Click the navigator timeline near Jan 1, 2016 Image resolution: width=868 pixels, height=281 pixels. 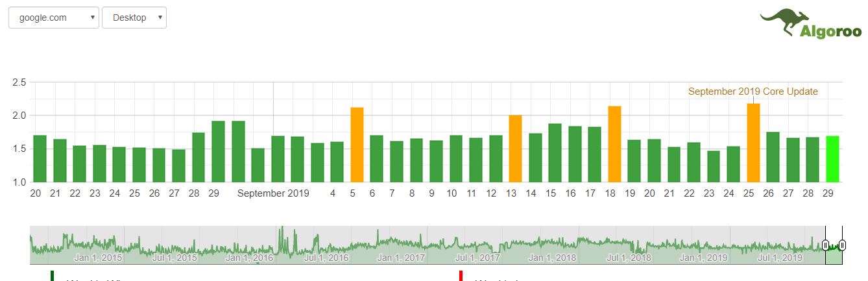[249, 258]
